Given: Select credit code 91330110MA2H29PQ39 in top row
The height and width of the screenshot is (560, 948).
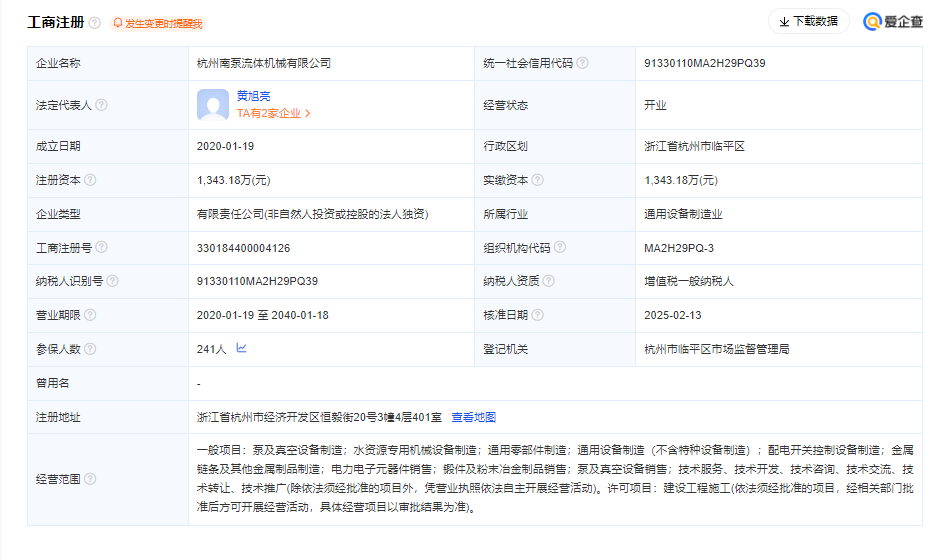Looking at the screenshot, I should tap(704, 63).
